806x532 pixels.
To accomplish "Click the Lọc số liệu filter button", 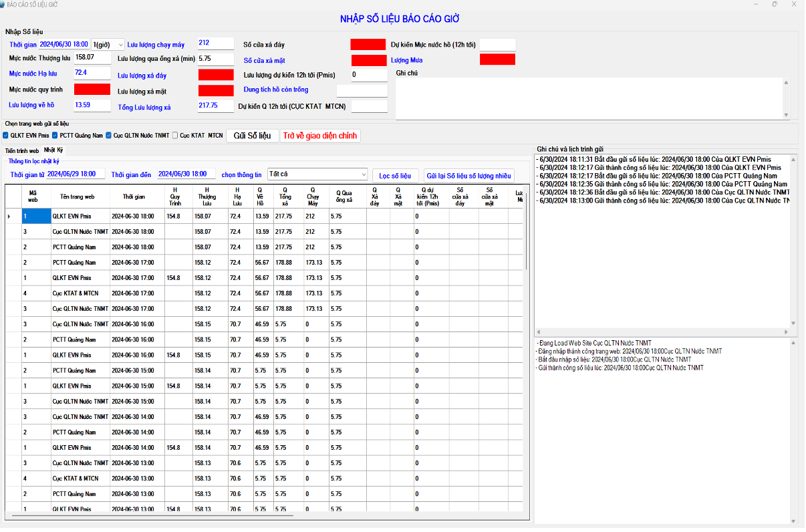I will pos(394,176).
